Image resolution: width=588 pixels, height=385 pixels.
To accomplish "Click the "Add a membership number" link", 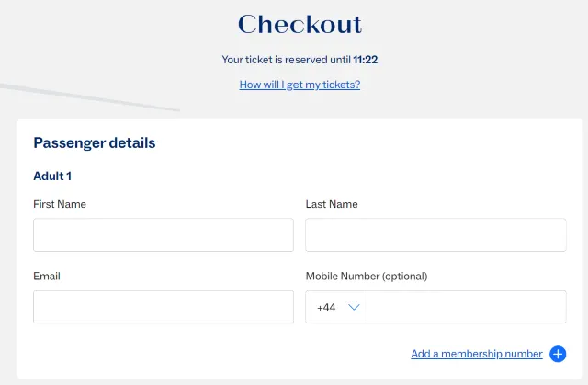I will click(x=477, y=354).
